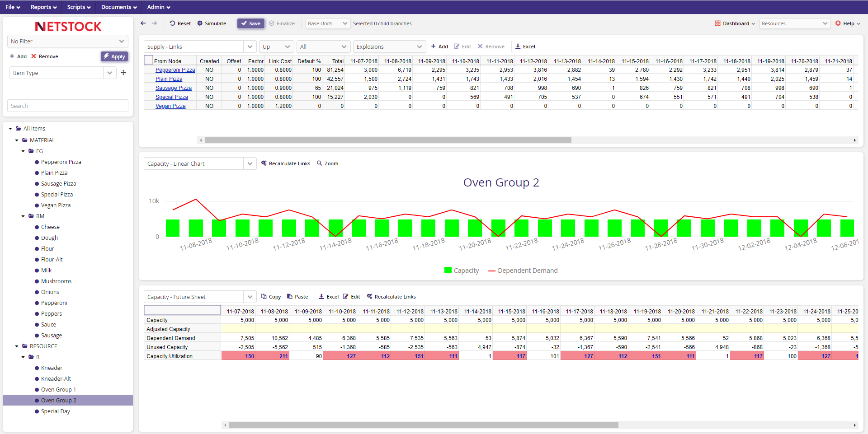Screen dimensions: 868x434
Task: Open the Explosions dropdown
Action: [389, 47]
